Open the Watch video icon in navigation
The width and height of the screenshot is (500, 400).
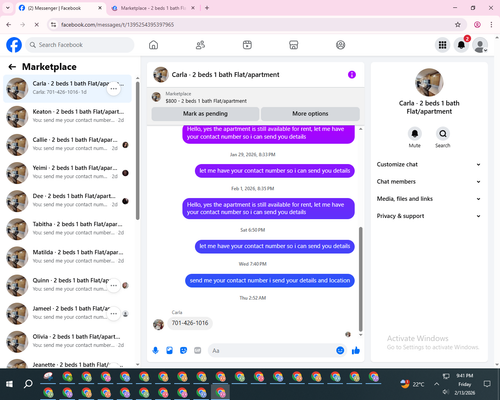[247, 45]
